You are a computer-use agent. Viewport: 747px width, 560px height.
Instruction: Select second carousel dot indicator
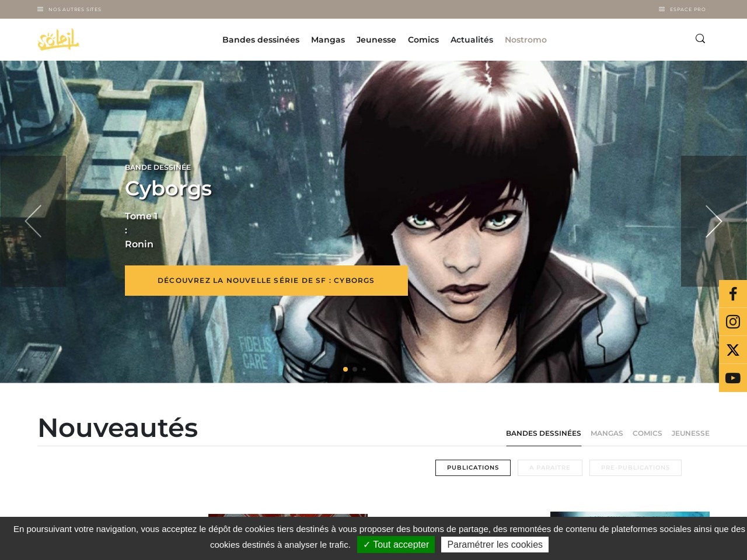(355, 369)
